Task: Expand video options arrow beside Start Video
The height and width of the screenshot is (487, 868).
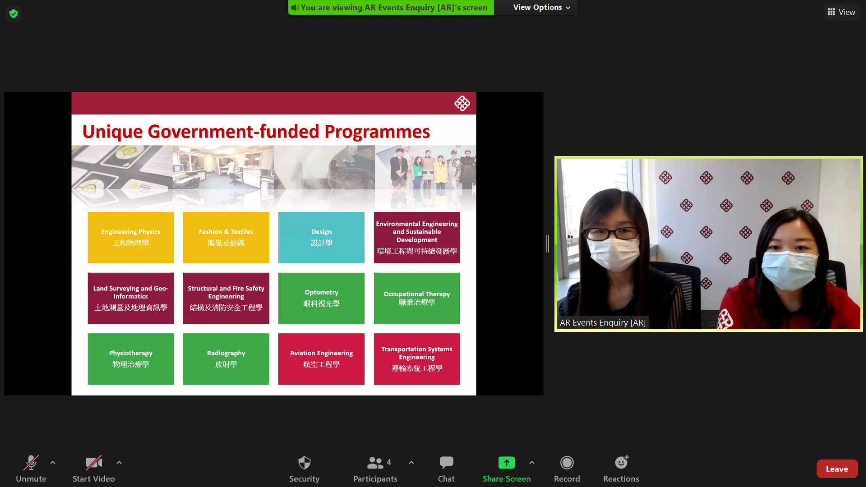Action: pyautogui.click(x=119, y=463)
